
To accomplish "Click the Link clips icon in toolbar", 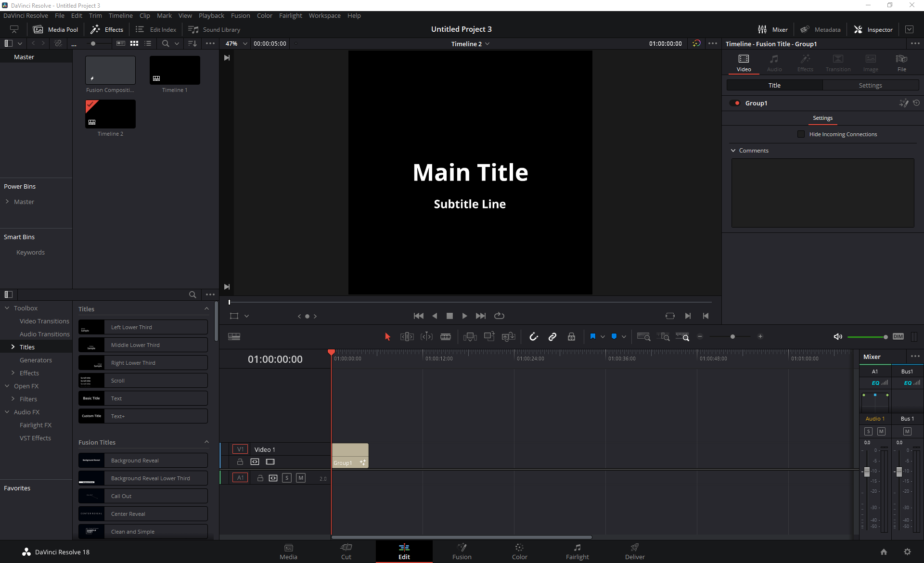I will tap(553, 337).
